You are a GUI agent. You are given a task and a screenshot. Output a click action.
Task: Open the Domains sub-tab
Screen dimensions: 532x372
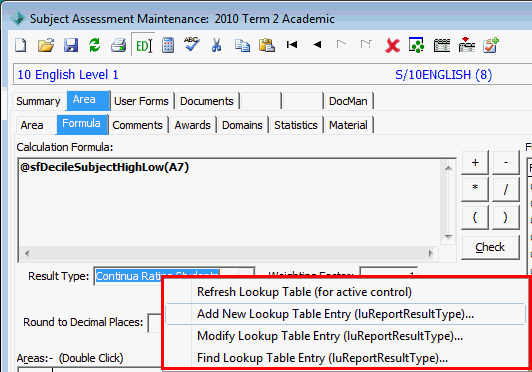tap(242, 125)
